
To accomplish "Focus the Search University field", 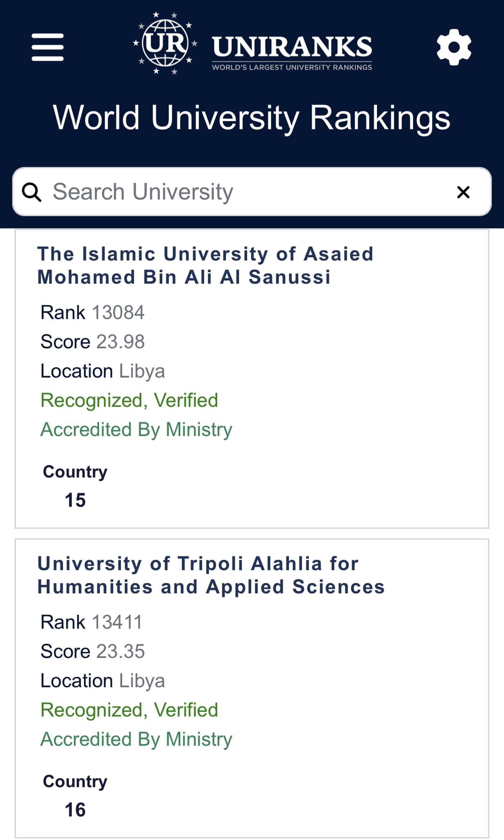I will coord(246,192).
